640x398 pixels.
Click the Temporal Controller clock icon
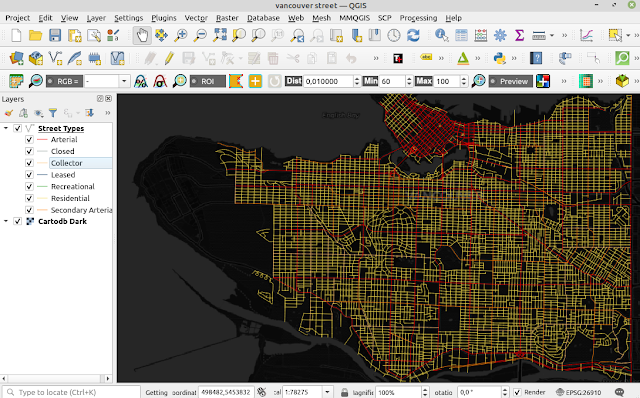pos(393,36)
